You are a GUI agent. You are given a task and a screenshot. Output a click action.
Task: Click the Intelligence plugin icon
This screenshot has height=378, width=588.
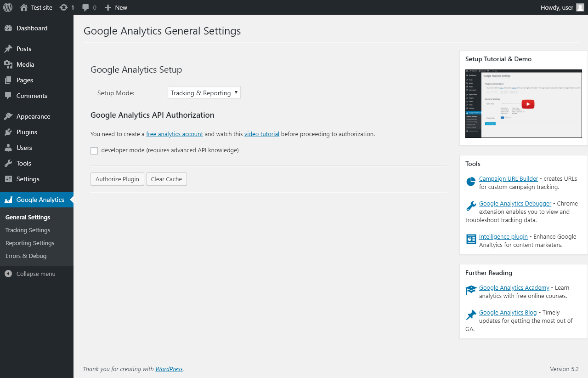[x=471, y=239]
